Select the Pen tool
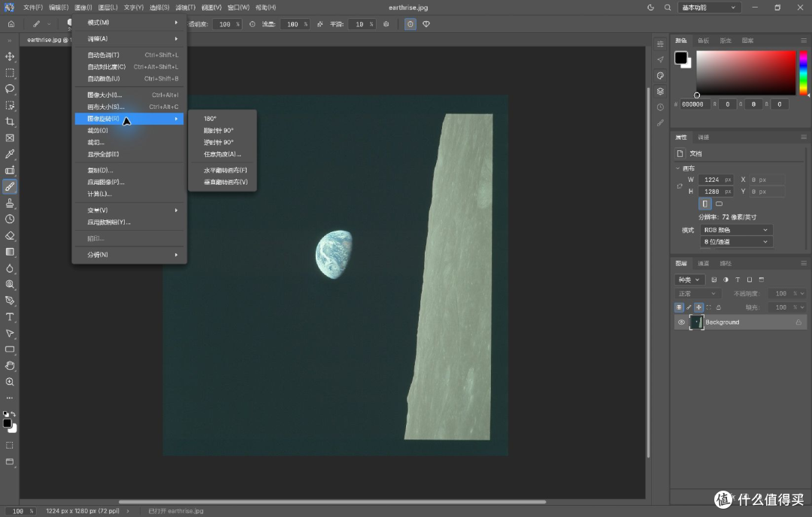The height and width of the screenshot is (517, 812). point(10,301)
